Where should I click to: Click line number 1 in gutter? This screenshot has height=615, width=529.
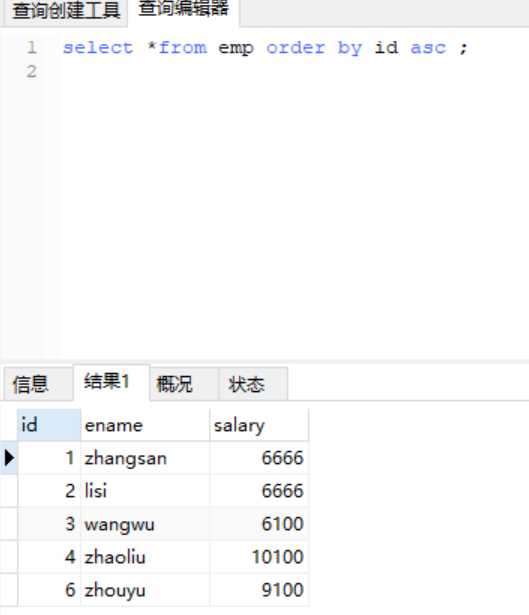[x=32, y=48]
